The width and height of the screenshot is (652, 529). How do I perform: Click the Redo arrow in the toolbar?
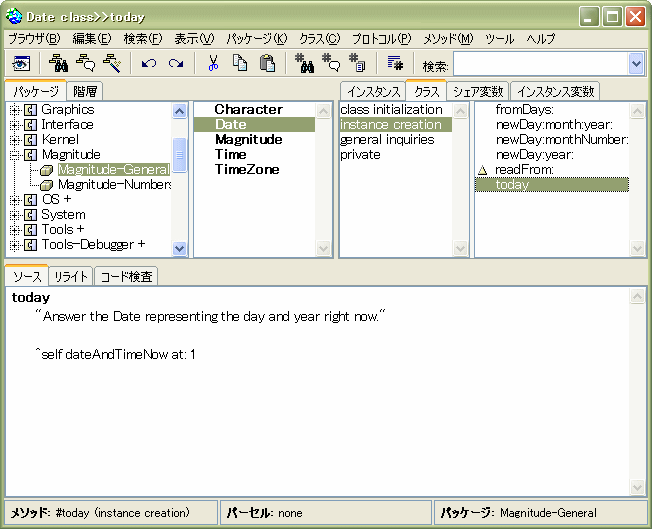(176, 64)
